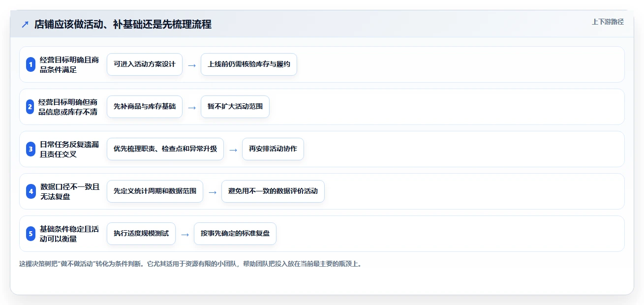The image size is (644, 305).
Task: Click the 上线前仍需核验库存与履约 box
Action: [x=249, y=64]
